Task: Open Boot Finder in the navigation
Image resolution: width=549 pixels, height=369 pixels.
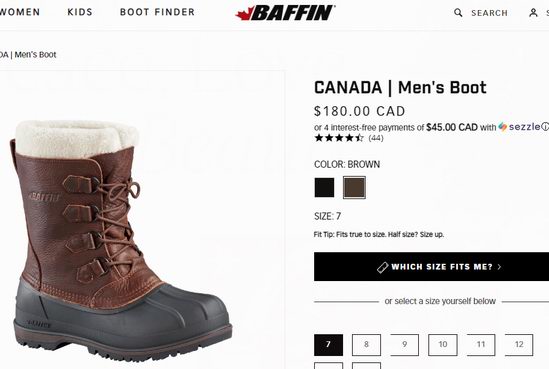Action: (157, 12)
